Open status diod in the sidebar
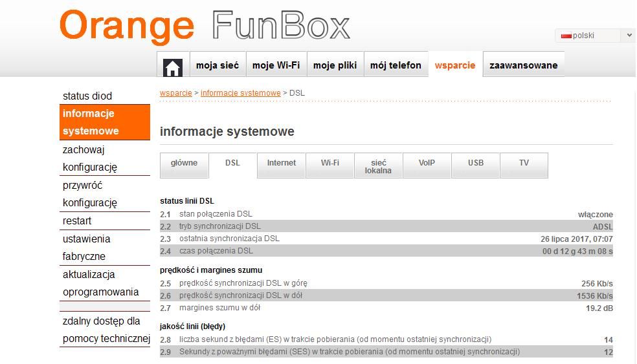The height and width of the screenshot is (364, 637). [x=105, y=96]
